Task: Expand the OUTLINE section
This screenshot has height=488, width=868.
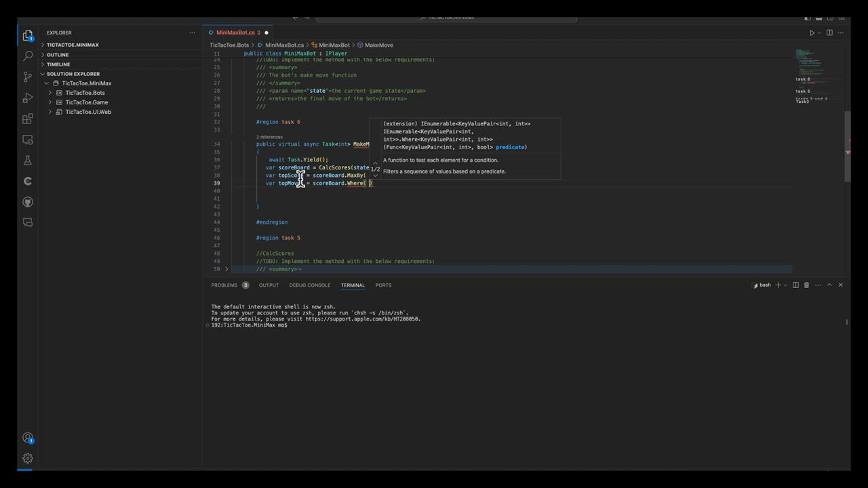Action: coord(58,55)
